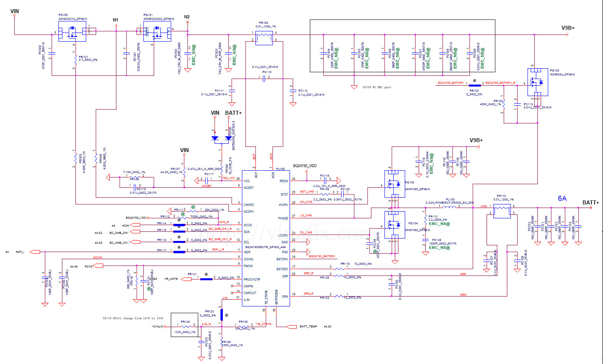Click the PC110 capacitor designator
Viewport: 603px width, 364px height.
pyautogui.click(x=267, y=72)
